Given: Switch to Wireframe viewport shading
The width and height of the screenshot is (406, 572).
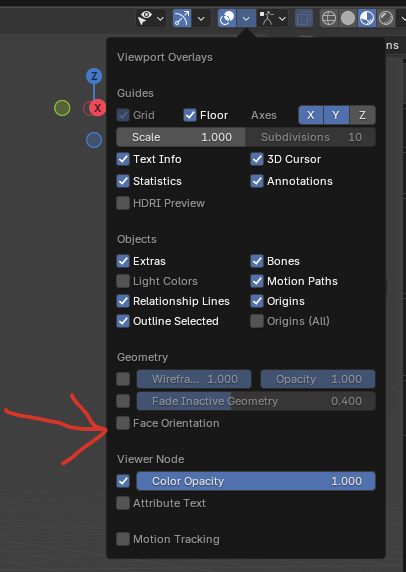Looking at the screenshot, I should click(329, 18).
